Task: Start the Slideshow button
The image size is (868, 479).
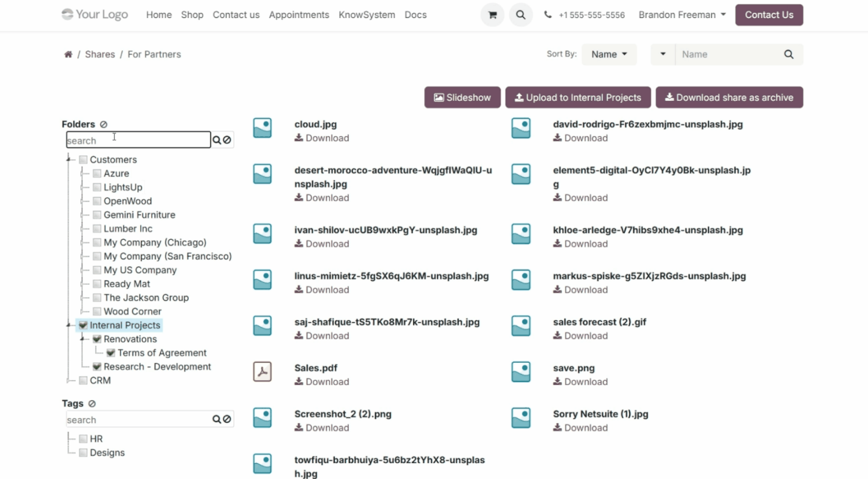Action: tap(462, 97)
